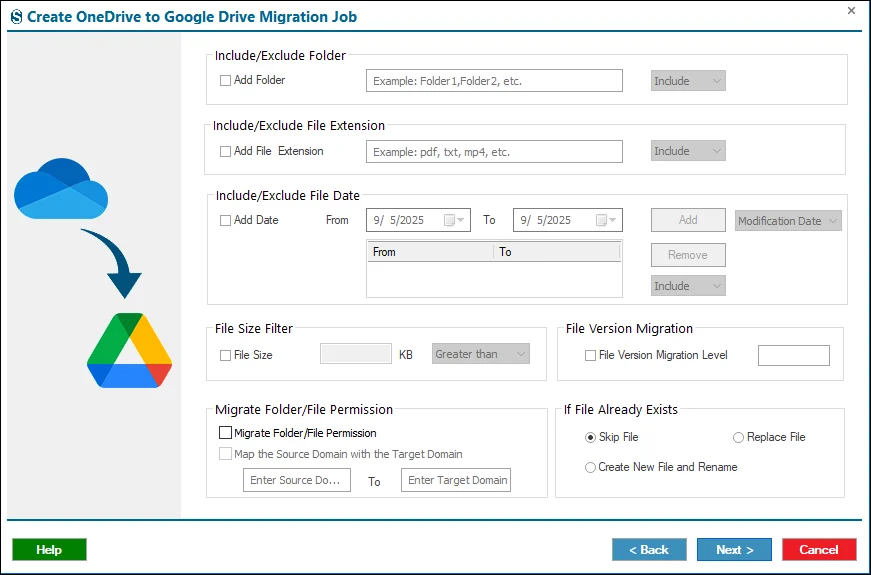Click the To column header in date list

pos(557,252)
